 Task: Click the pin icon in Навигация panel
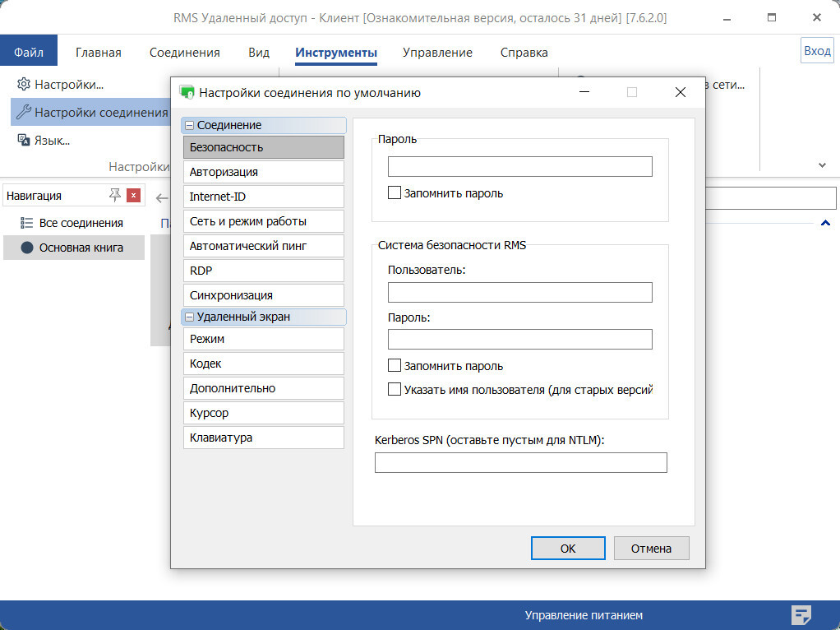(x=114, y=195)
